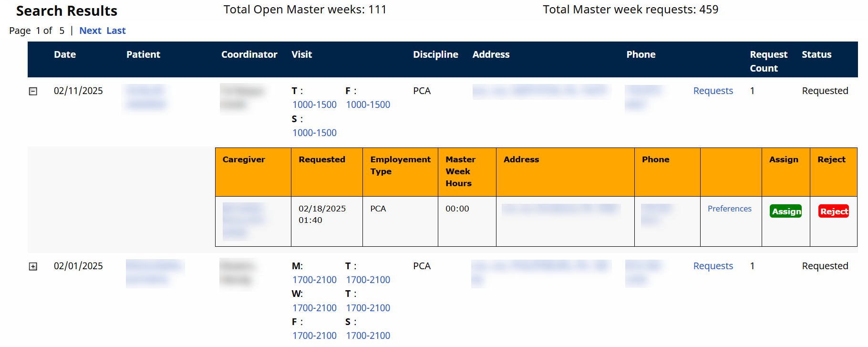The width and height of the screenshot is (868, 347).
Task: Click the Caregiver column header
Action: point(244,159)
